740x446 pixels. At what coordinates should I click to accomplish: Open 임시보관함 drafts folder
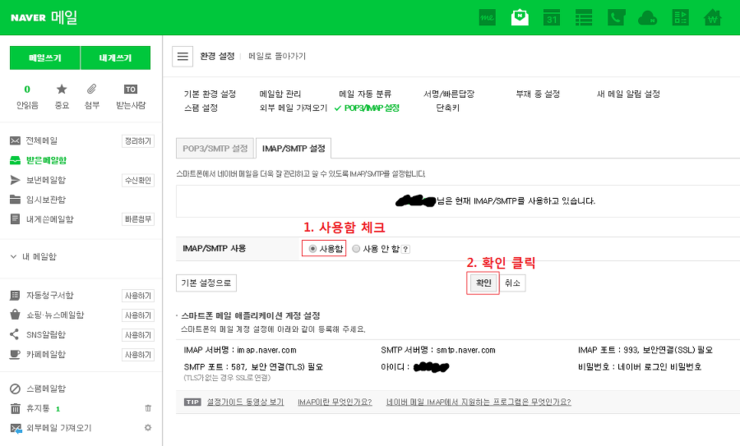[46, 200]
